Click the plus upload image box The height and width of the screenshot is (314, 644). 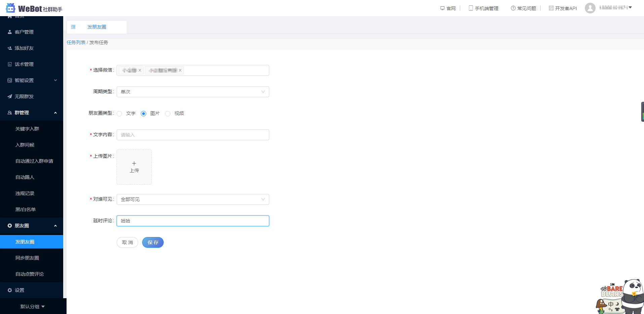[134, 167]
